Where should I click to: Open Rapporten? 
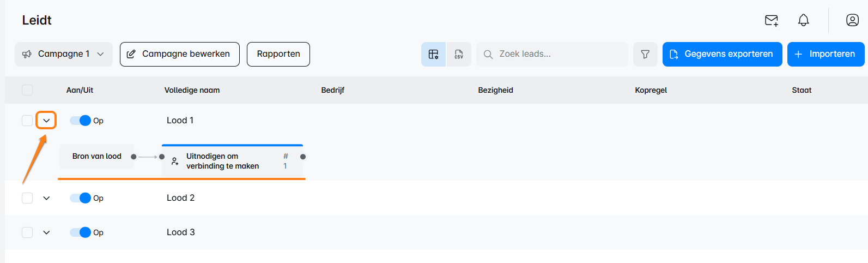[278, 54]
